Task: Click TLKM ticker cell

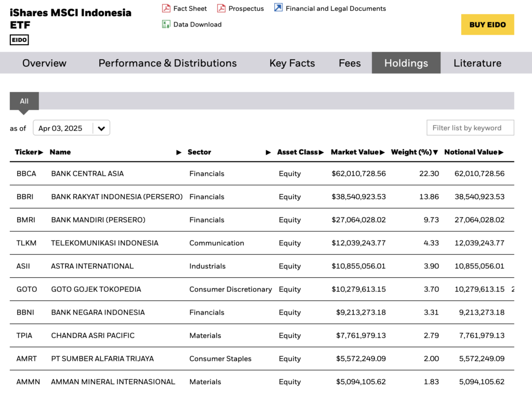Action: click(x=26, y=243)
